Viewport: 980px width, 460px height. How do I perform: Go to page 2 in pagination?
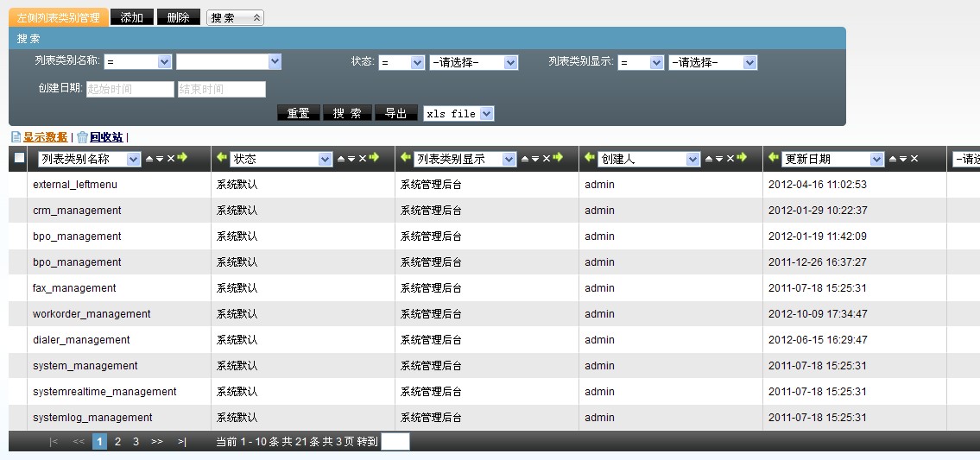coord(118,442)
